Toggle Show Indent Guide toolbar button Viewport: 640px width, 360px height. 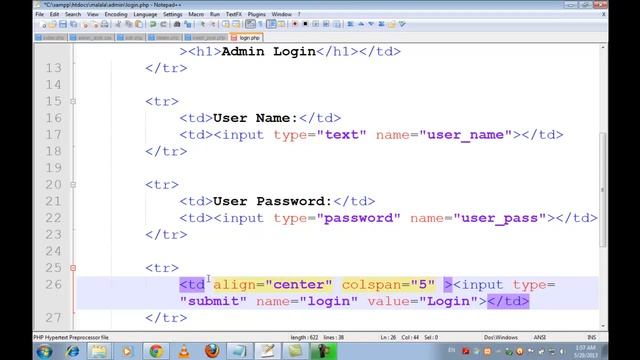271,24
